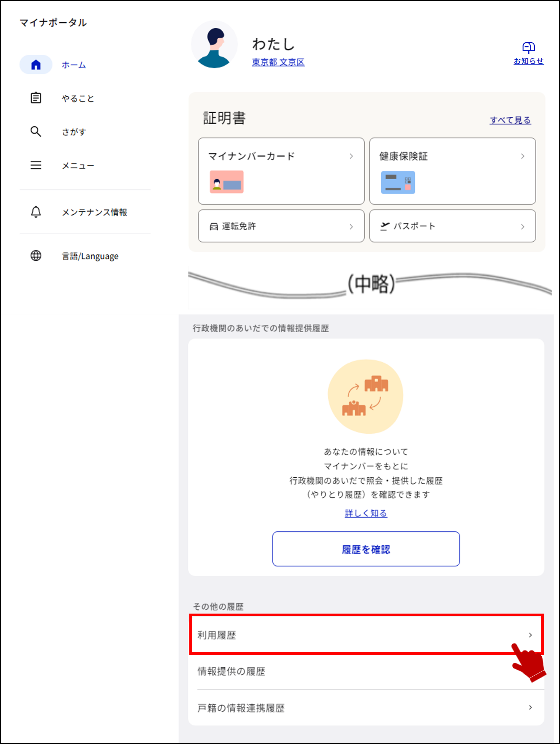Click the お知らせ link text
The width and height of the screenshot is (560, 744).
(528, 61)
